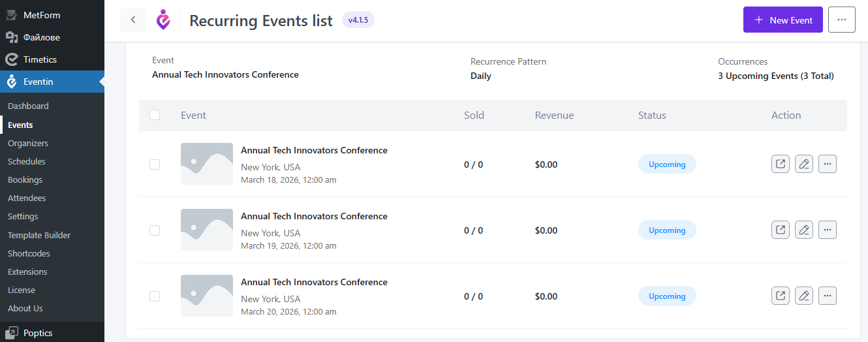Open the Template Builder menu item
Screen dimensions: 868x342
pyautogui.click(x=39, y=235)
